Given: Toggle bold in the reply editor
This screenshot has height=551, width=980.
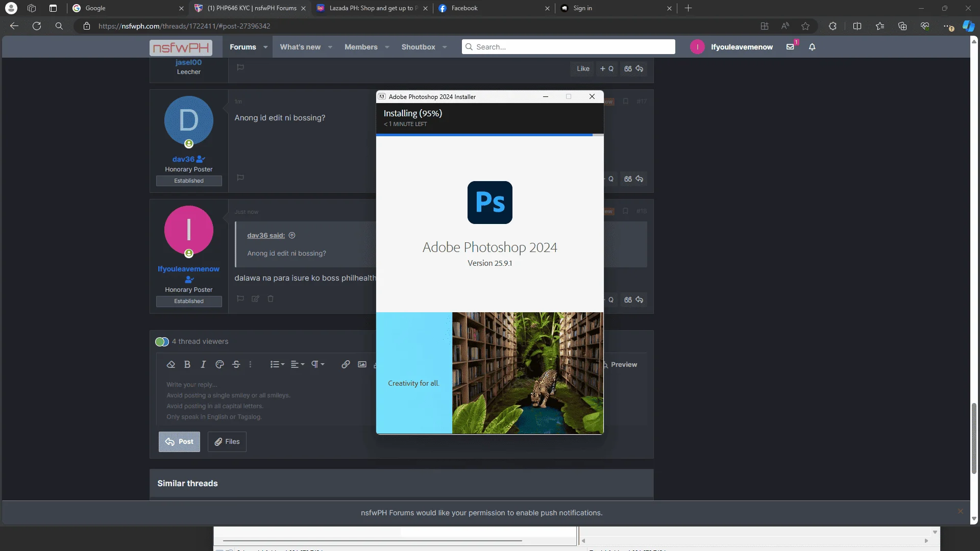Looking at the screenshot, I should (x=187, y=364).
